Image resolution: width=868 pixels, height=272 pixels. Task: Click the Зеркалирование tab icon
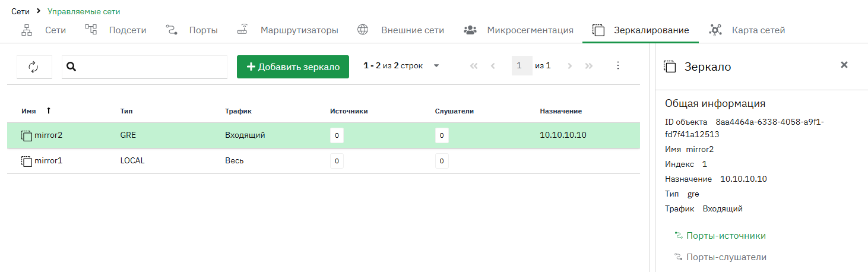click(x=598, y=30)
